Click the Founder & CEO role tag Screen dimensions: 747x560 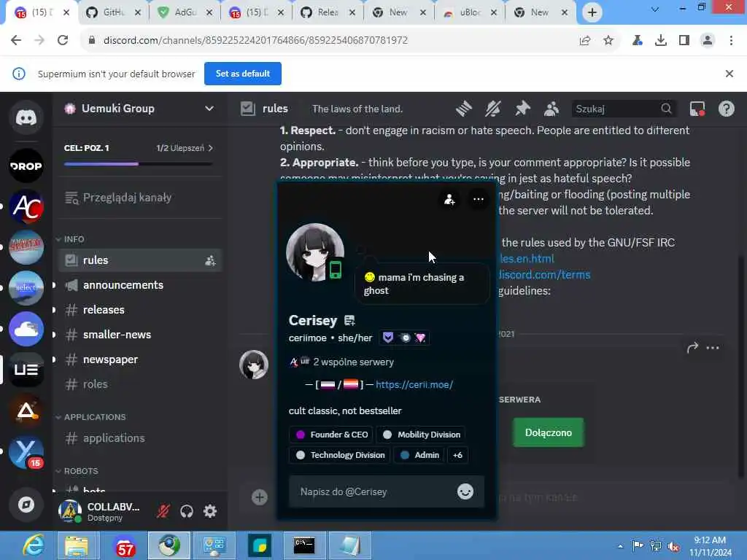pyautogui.click(x=332, y=435)
